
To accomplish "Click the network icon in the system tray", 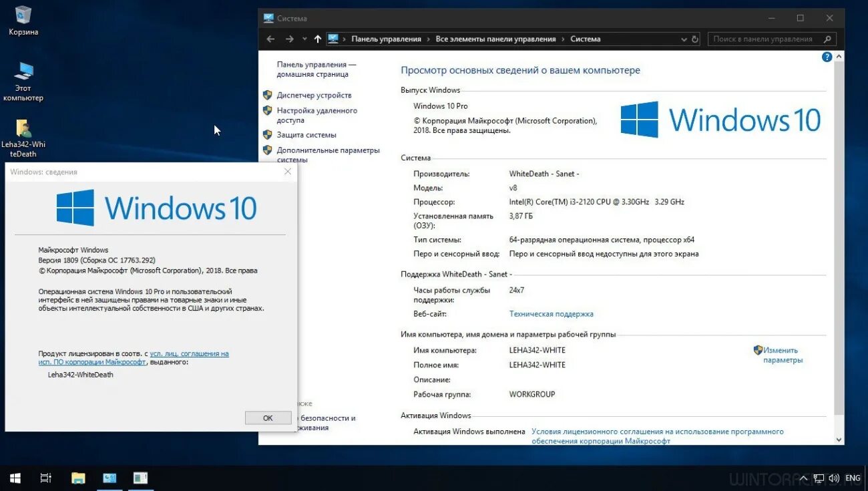I will (x=819, y=478).
